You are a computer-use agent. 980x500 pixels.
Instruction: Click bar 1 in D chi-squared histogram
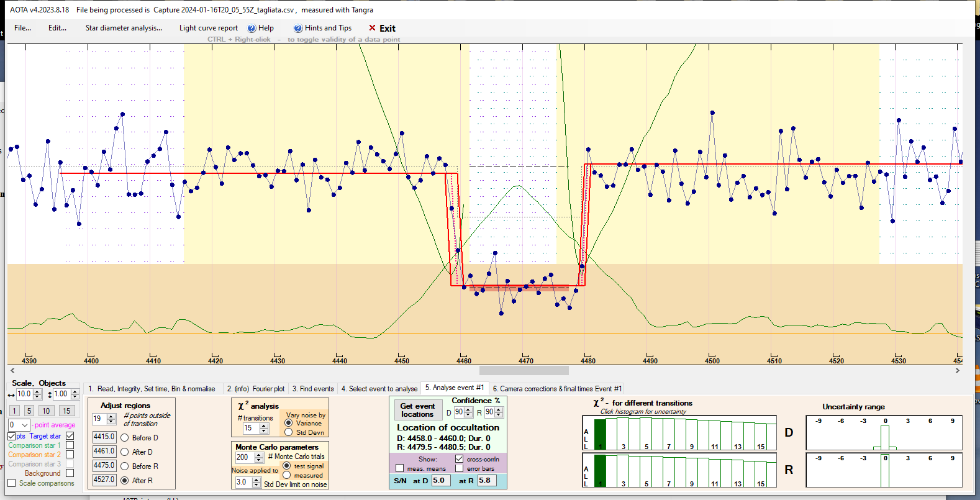pos(600,434)
